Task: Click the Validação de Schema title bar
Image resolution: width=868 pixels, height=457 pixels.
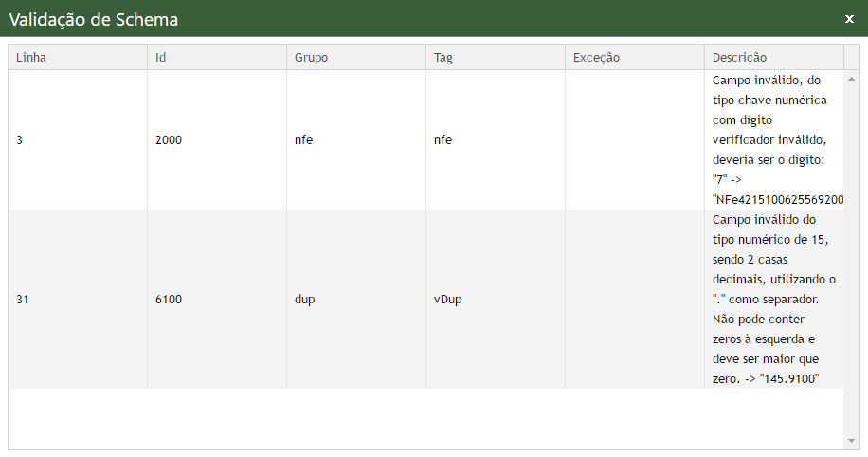Action: pos(379,18)
